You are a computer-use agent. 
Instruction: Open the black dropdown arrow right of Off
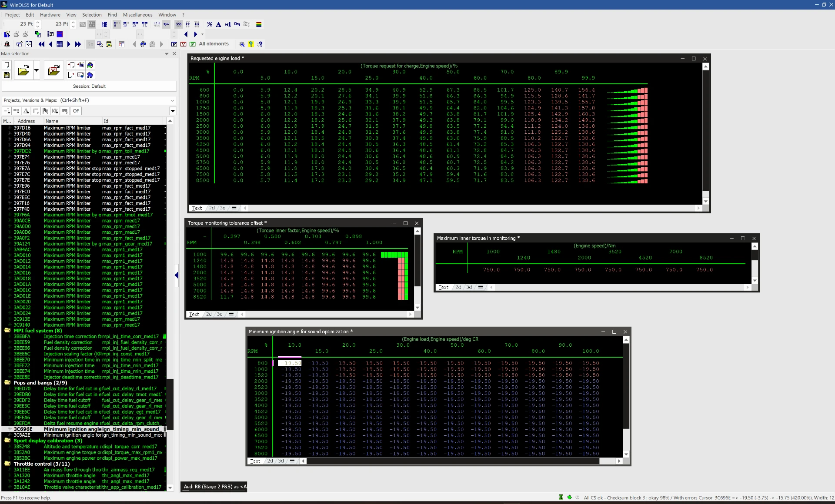(173, 111)
